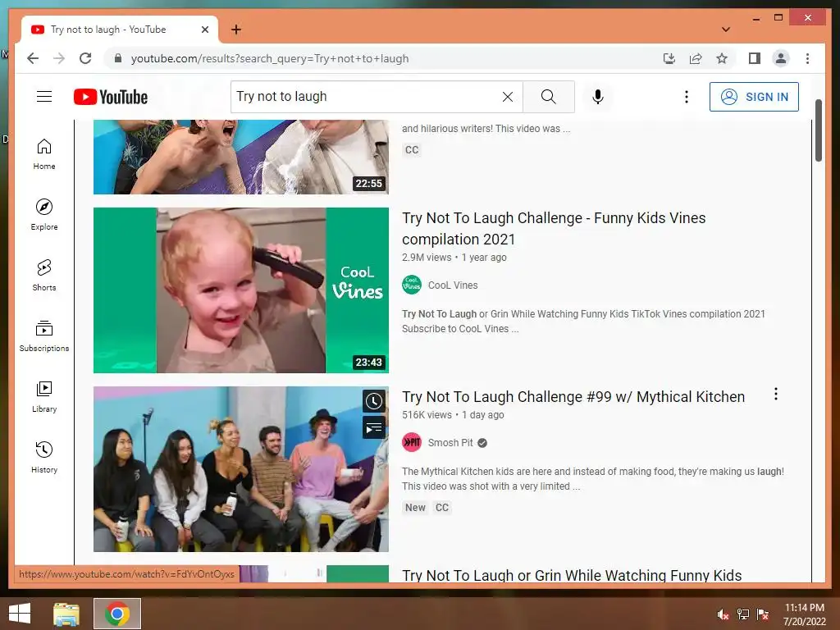Open options menu for Mythical Kitchen video
Viewport: 840px width, 630px height.
(776, 395)
